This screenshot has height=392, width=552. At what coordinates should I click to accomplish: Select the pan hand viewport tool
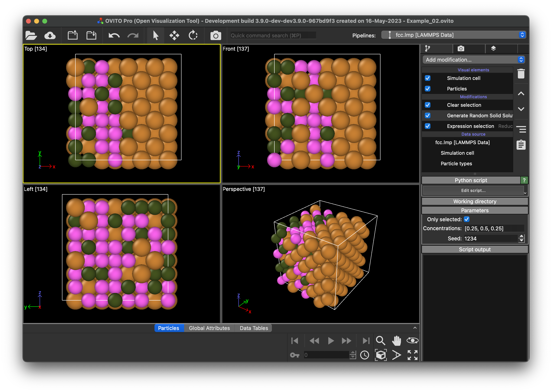click(396, 341)
